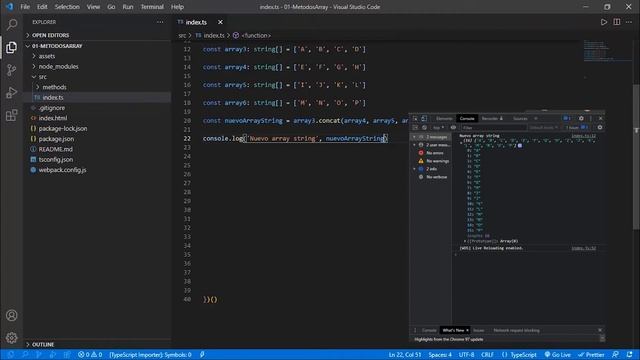Open the File menu

25,7
